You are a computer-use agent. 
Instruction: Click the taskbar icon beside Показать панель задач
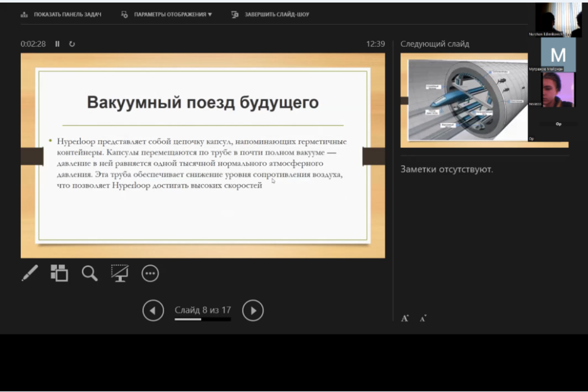(25, 15)
